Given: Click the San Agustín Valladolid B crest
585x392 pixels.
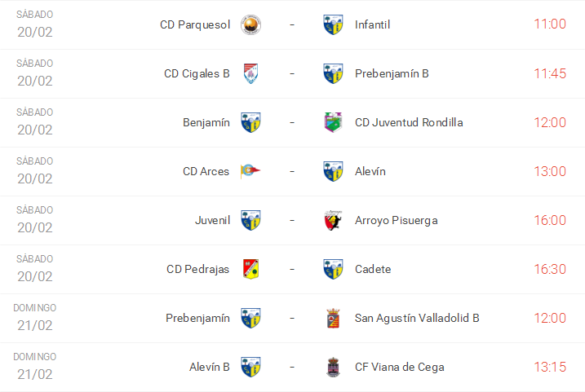Looking at the screenshot, I should click(333, 318).
